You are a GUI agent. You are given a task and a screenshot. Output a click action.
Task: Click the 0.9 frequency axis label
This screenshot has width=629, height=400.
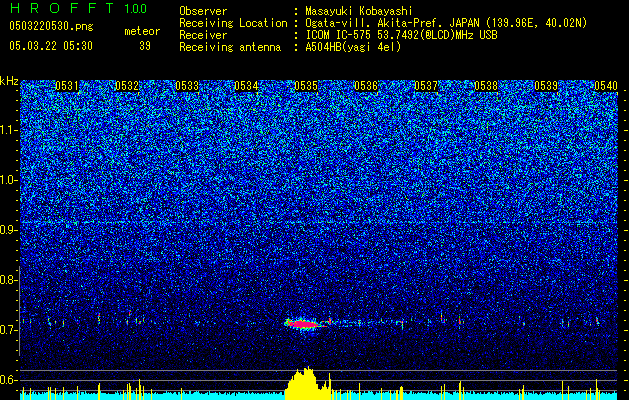8,230
